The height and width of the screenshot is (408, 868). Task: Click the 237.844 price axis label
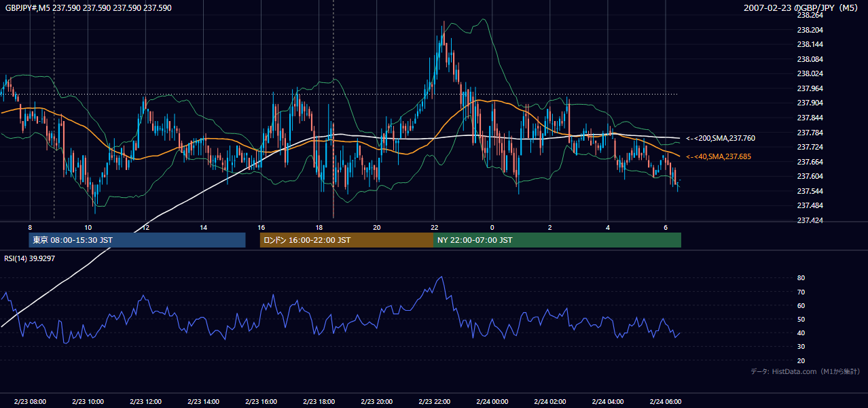pos(811,118)
